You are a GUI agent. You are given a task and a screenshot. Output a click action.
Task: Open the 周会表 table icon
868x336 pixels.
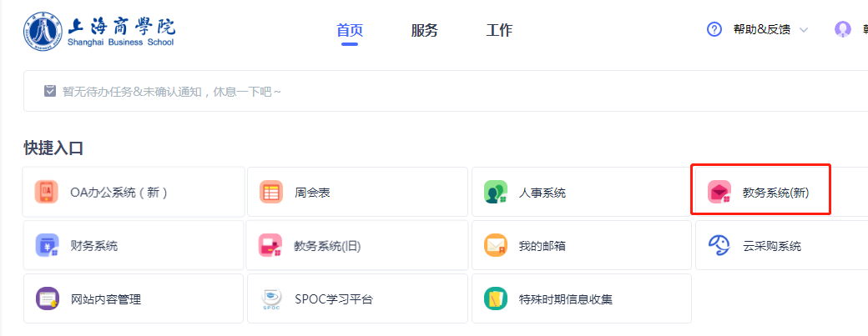point(270,193)
